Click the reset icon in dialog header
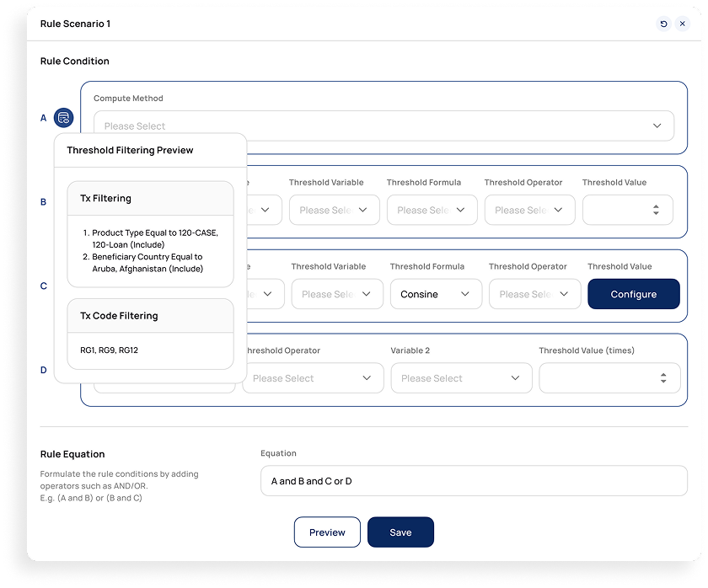The width and height of the screenshot is (708, 588). 663,24
